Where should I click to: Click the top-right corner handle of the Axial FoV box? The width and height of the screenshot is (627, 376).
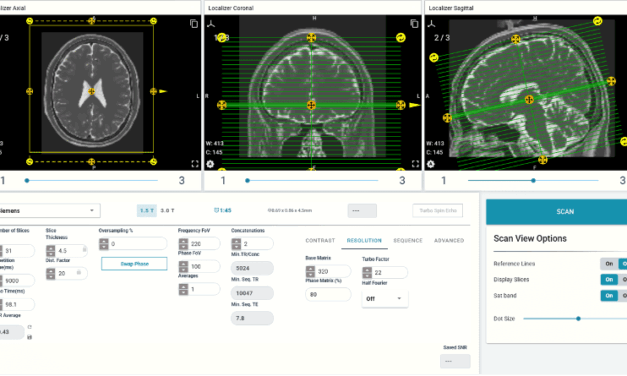tap(153, 21)
